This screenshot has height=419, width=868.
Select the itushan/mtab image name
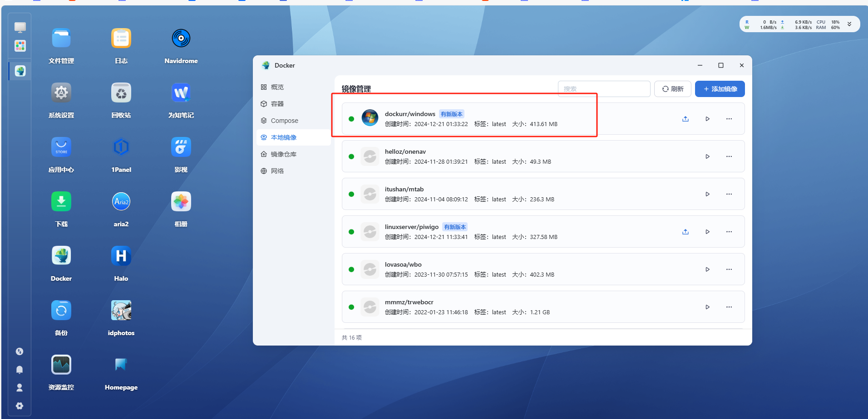coord(404,189)
